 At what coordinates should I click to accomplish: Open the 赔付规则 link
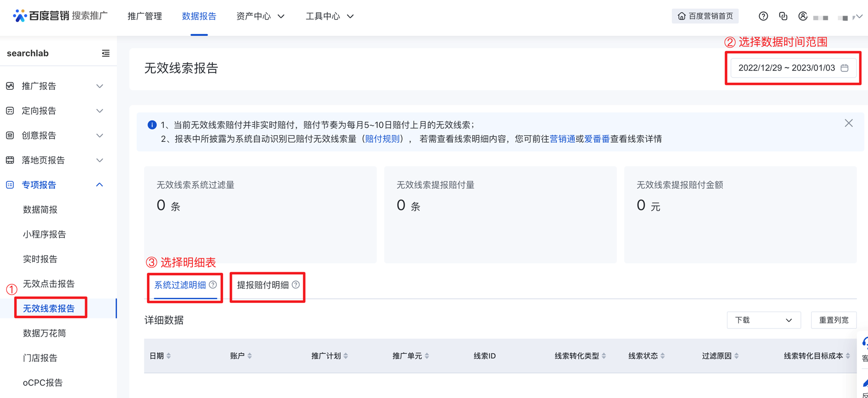[382, 139]
